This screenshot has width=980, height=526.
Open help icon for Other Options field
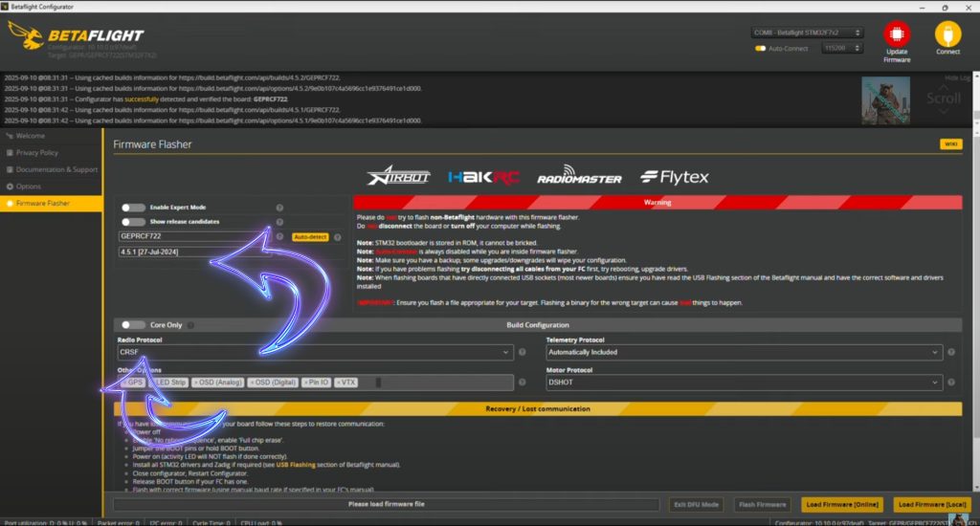click(x=522, y=383)
